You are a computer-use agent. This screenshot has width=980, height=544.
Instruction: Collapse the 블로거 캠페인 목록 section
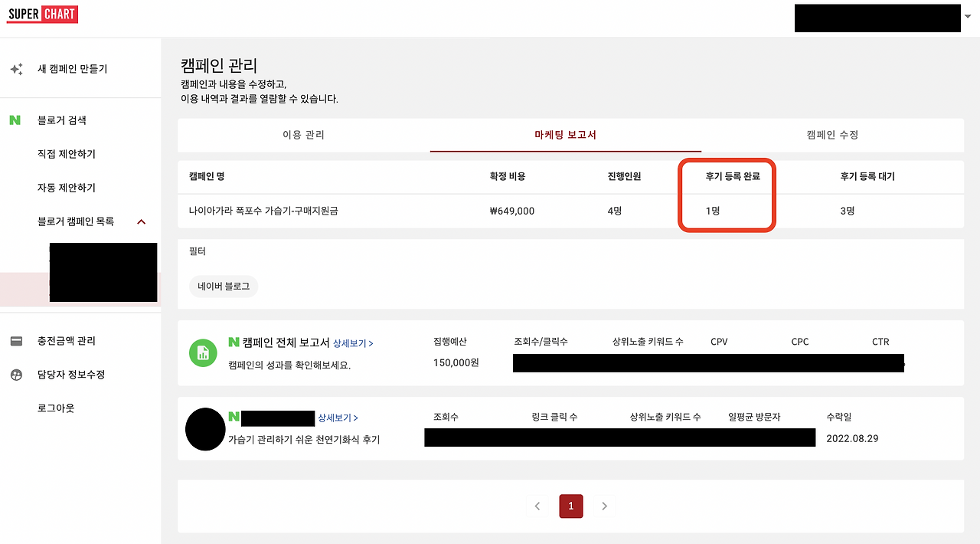[141, 221]
